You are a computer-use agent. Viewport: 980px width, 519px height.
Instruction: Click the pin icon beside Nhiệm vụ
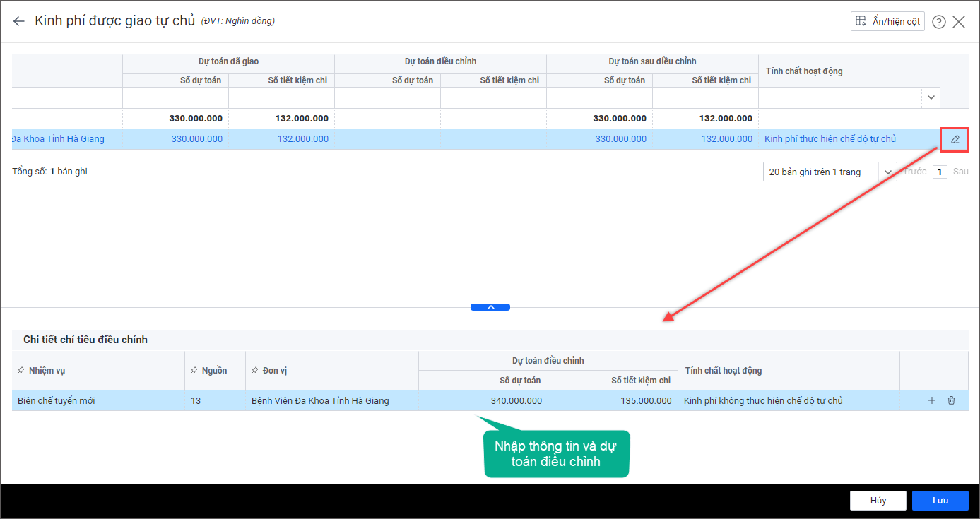click(20, 371)
